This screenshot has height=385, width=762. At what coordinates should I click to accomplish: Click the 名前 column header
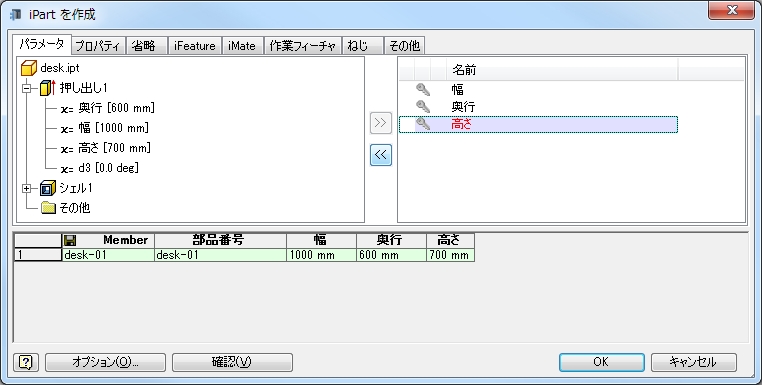pos(562,70)
